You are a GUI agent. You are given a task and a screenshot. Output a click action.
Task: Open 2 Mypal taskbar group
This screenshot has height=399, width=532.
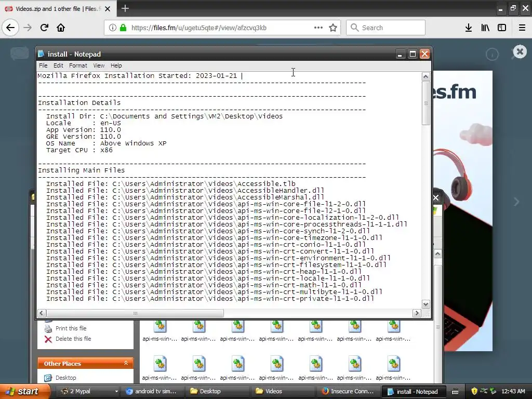pos(88,391)
